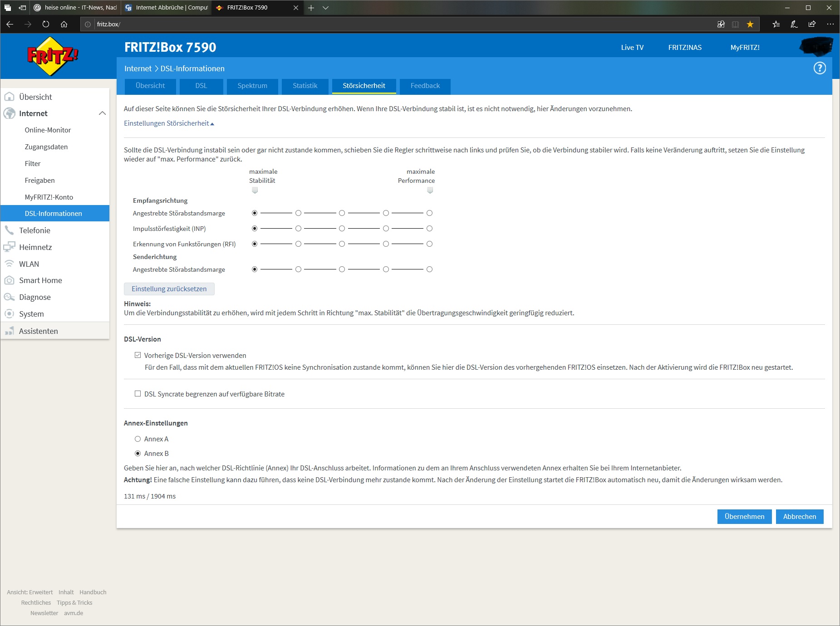Viewport: 840px width, 626px height.
Task: Open FRITZ!NAS link
Action: pos(685,47)
